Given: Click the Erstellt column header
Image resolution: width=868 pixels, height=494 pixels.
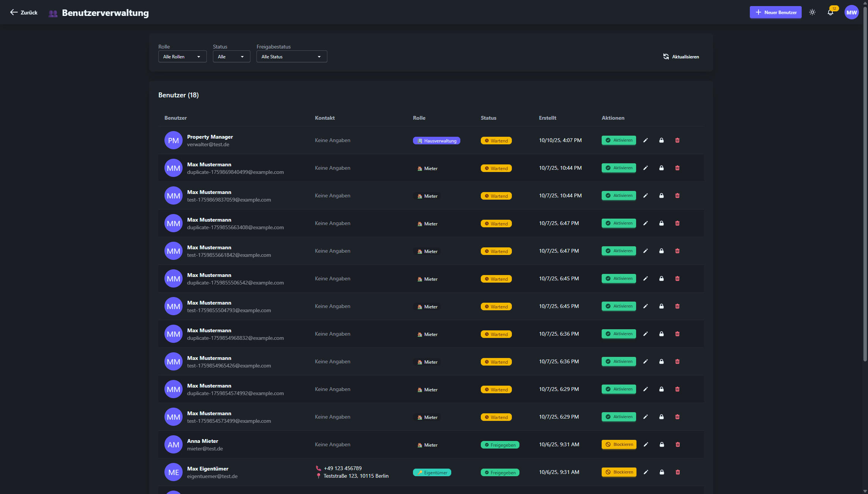Looking at the screenshot, I should [547, 118].
